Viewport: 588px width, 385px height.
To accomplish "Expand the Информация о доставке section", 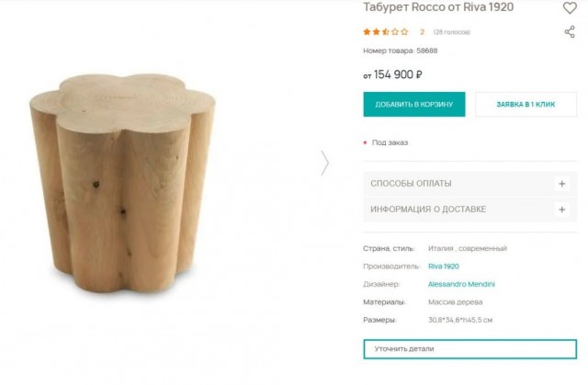I will tap(428, 209).
